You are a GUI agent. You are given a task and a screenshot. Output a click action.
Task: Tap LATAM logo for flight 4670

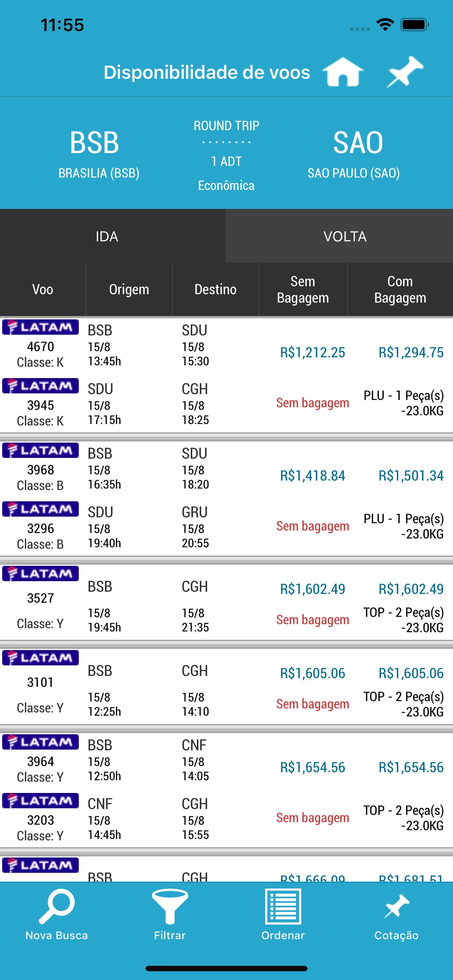40,327
